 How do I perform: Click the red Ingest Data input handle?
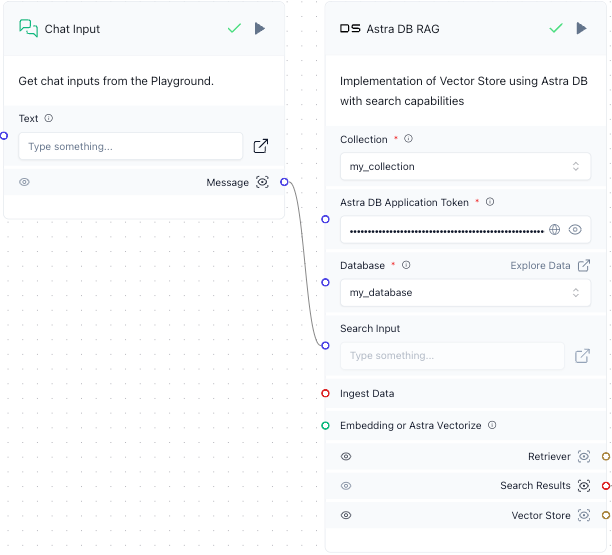(325, 393)
